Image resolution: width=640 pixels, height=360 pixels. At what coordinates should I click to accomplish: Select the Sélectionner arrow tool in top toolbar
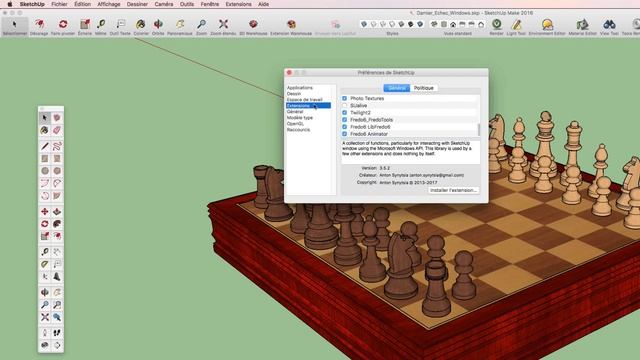coord(15,27)
